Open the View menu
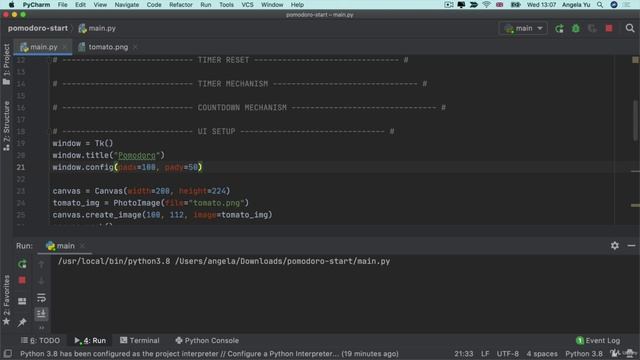 [100, 5]
